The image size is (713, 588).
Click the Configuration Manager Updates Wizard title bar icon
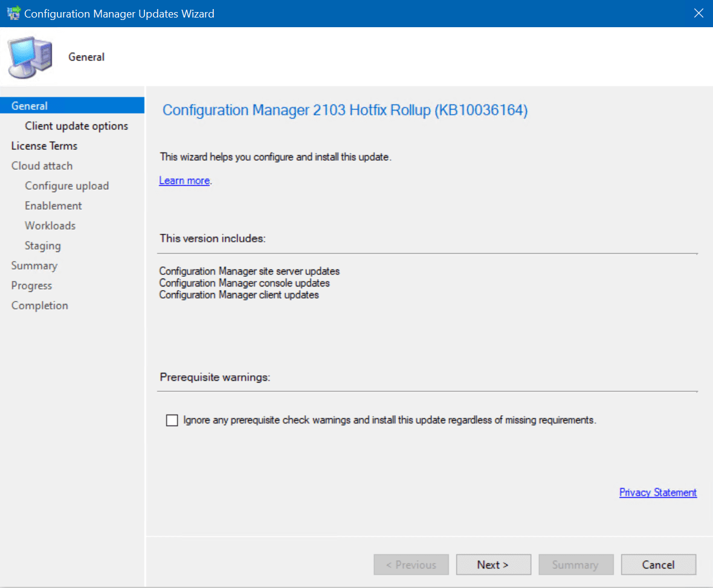point(12,13)
